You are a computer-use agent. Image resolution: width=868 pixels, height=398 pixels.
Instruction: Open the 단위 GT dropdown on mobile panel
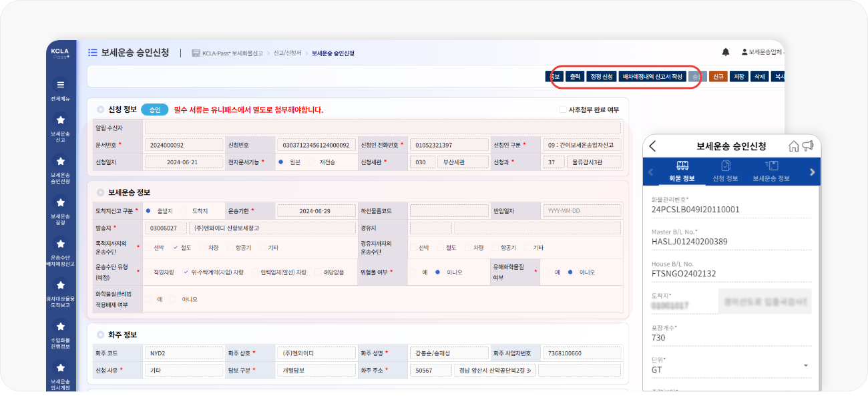(805, 365)
